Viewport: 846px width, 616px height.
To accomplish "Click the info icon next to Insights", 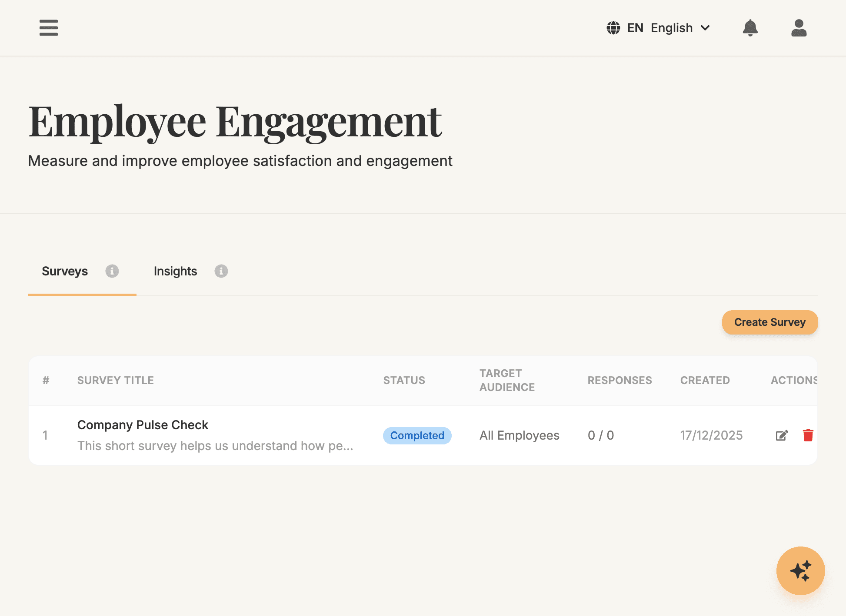I will [x=221, y=271].
